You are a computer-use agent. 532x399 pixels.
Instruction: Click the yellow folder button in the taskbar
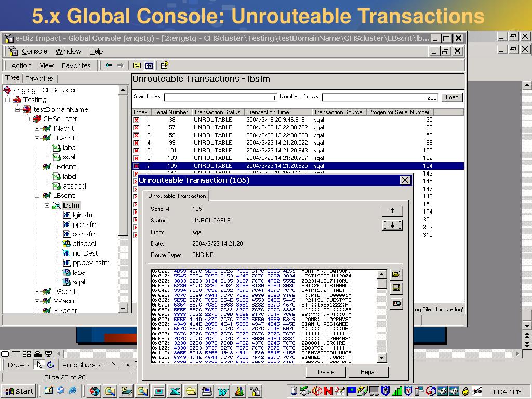(x=191, y=391)
